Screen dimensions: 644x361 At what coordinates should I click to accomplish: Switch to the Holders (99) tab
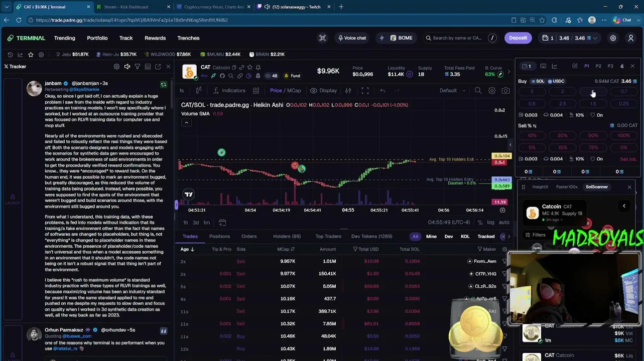tap(287, 236)
